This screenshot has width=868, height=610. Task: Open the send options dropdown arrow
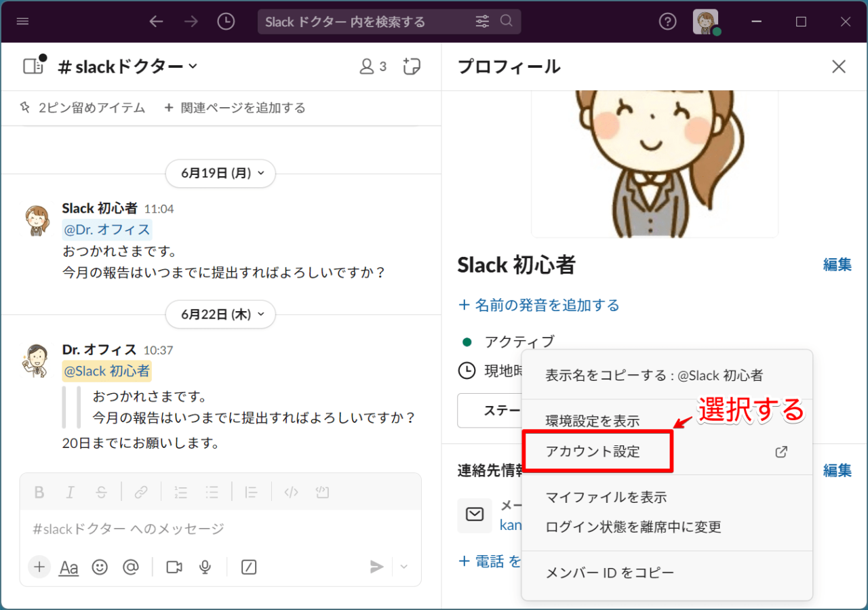[x=405, y=567]
